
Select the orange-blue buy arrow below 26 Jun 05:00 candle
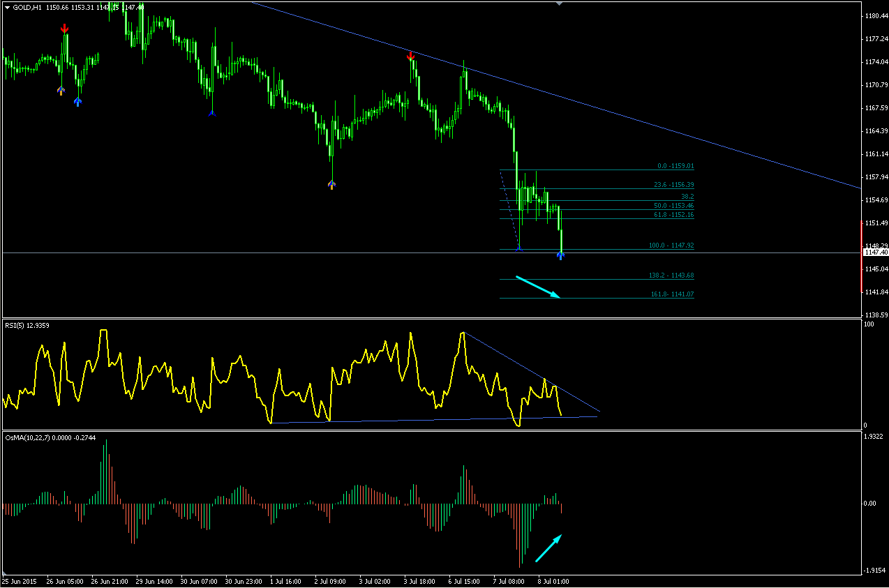[61, 90]
